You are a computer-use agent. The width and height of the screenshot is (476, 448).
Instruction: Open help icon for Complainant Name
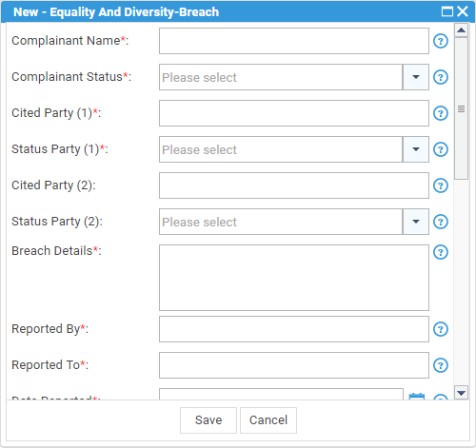441,41
